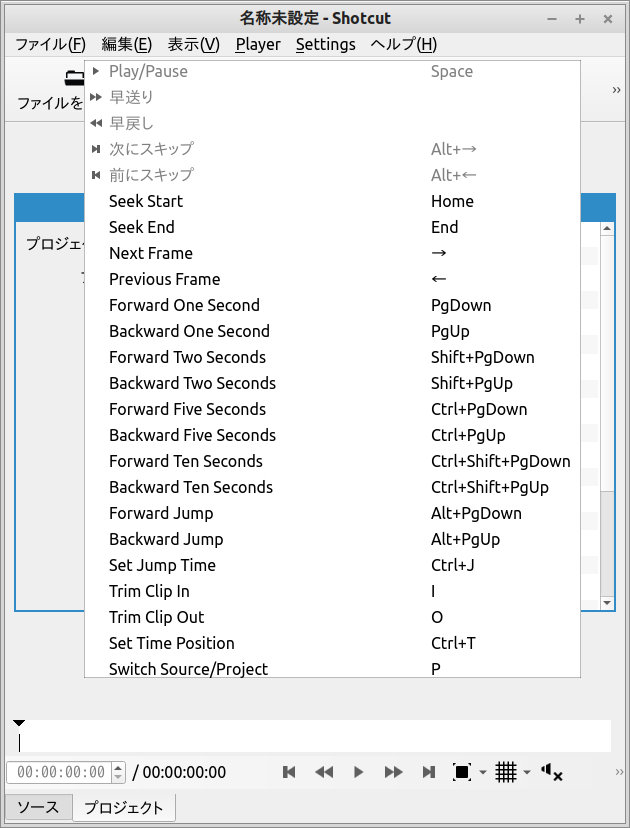The image size is (630, 828).
Task: Click the skip to next point icon
Action: [x=429, y=772]
